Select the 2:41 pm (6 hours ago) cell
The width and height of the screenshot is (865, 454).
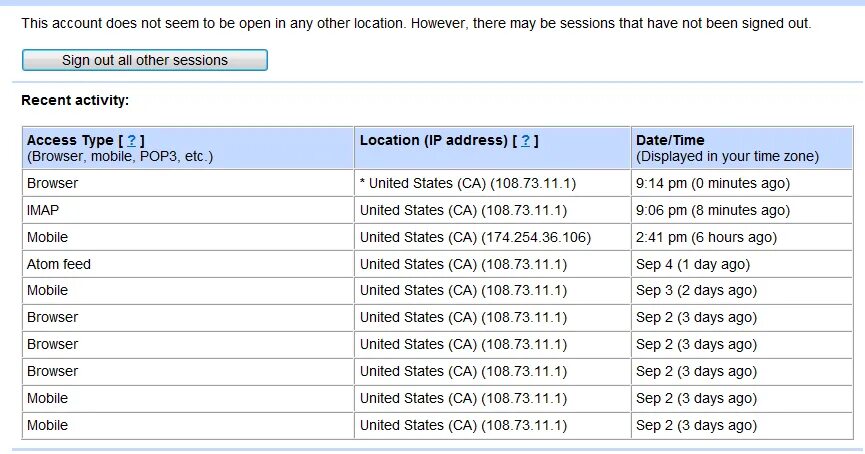point(705,237)
